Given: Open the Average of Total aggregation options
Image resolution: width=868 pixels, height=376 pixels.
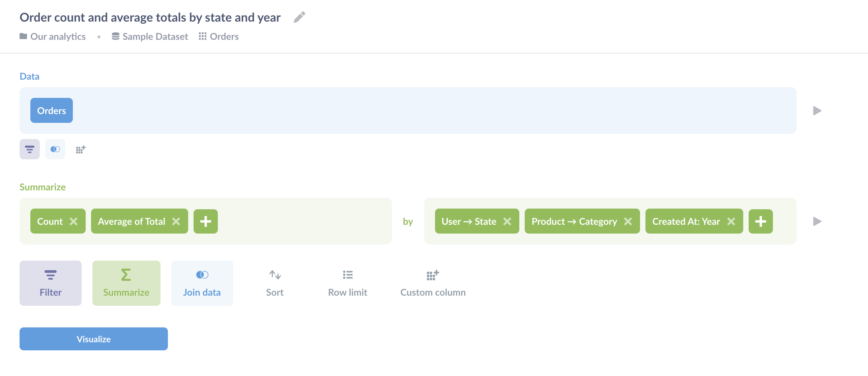Looking at the screenshot, I should [x=132, y=221].
